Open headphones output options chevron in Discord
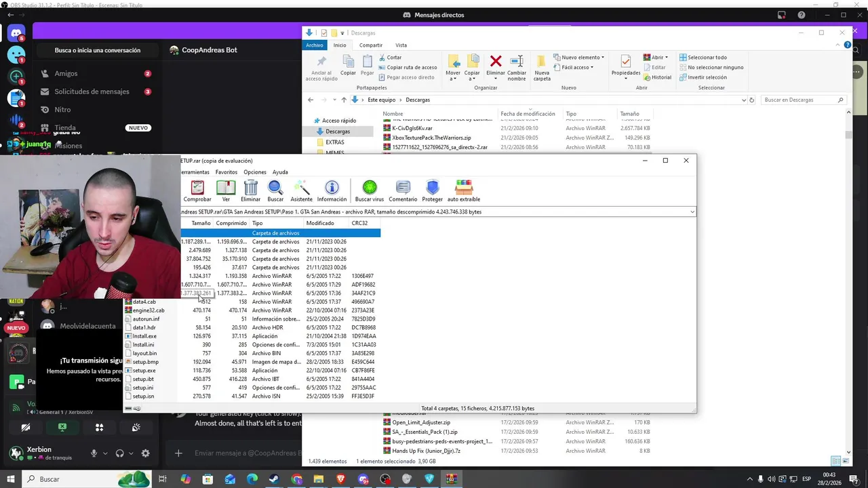 [131, 453]
